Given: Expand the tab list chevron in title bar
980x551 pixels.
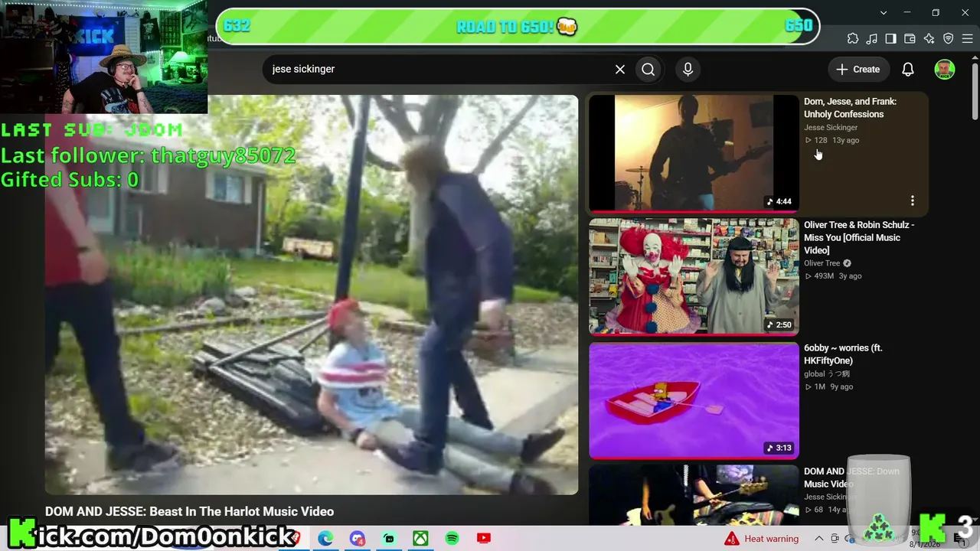Looking at the screenshot, I should tap(884, 13).
